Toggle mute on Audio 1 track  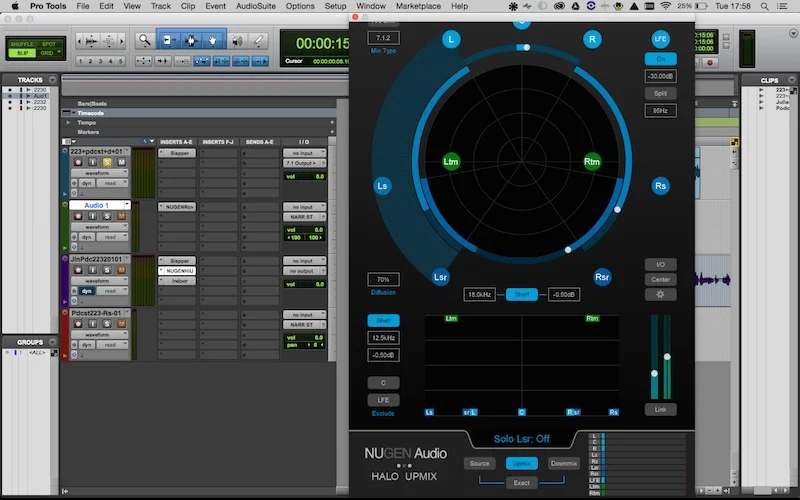[x=121, y=216]
